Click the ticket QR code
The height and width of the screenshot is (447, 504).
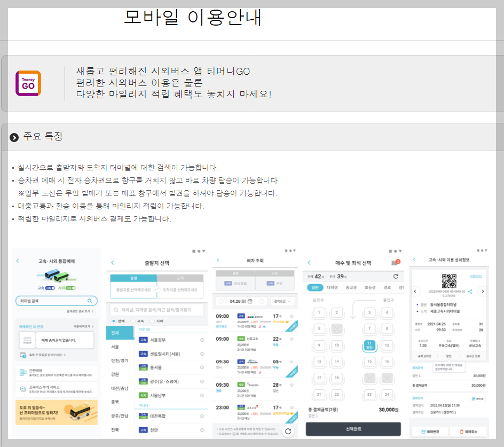pyautogui.click(x=449, y=281)
